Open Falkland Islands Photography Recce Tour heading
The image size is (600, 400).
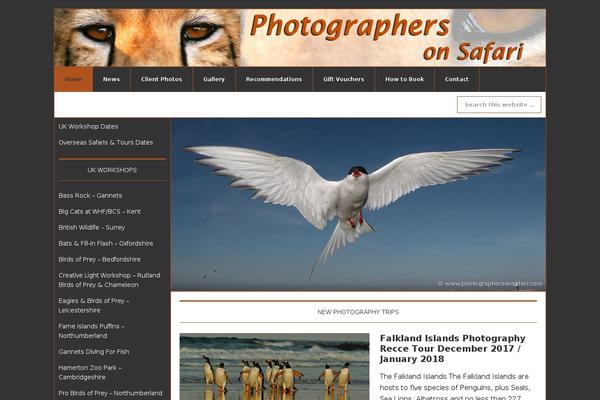[x=453, y=349]
